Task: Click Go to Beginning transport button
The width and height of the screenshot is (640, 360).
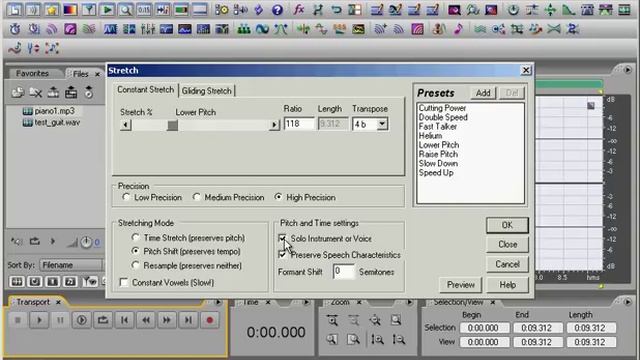Action: click(124, 320)
